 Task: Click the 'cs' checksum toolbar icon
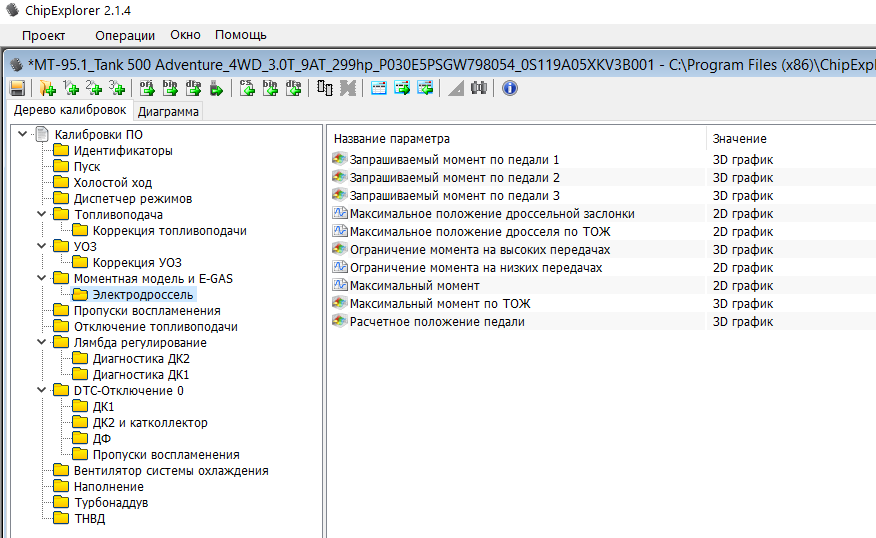coord(247,88)
